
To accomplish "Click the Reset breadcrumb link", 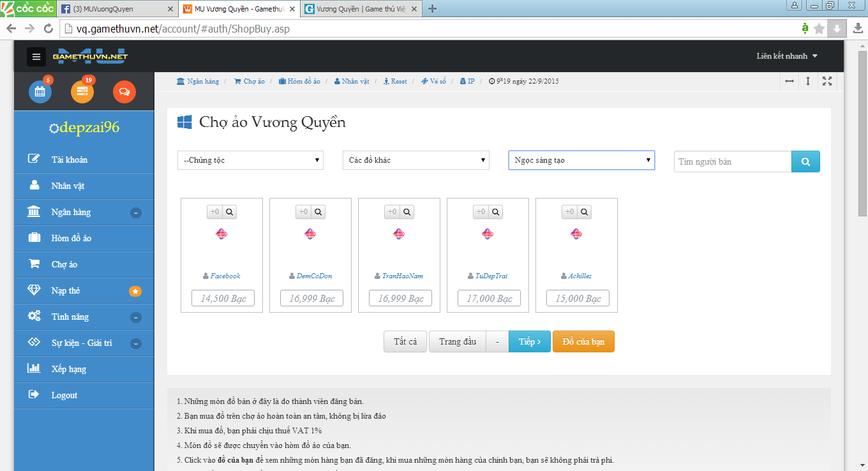I will coord(395,81).
